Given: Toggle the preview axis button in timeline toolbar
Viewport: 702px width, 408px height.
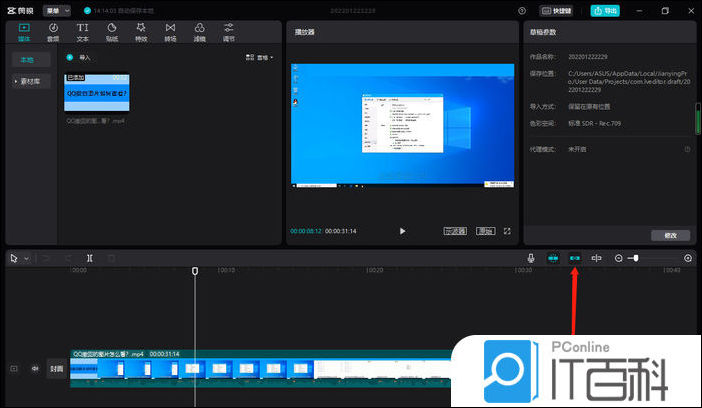Looking at the screenshot, I should pos(597,258).
